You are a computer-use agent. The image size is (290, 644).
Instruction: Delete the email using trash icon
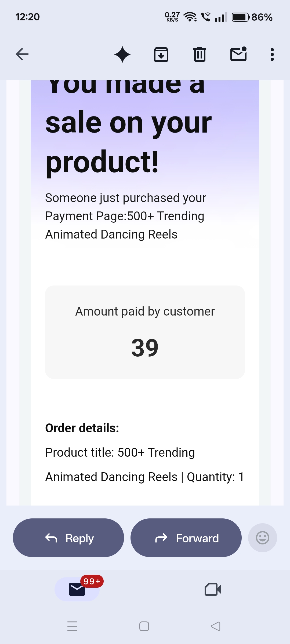[x=200, y=54]
